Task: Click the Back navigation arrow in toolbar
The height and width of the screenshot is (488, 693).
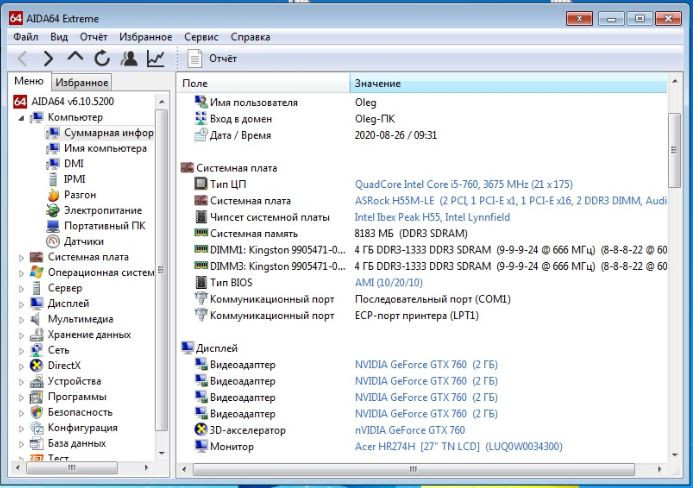Action: pos(22,59)
